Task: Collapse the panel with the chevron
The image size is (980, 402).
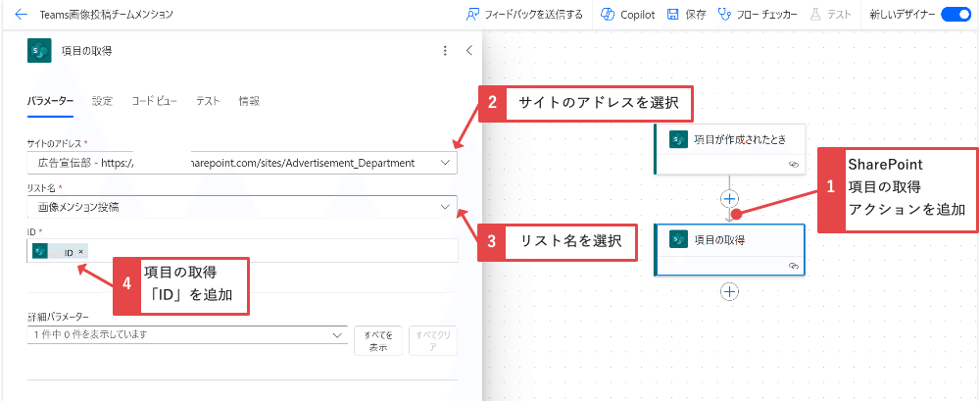Action: [469, 51]
